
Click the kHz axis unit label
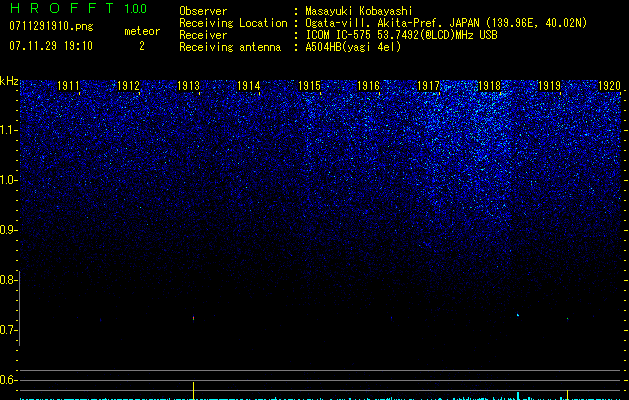pos(9,81)
